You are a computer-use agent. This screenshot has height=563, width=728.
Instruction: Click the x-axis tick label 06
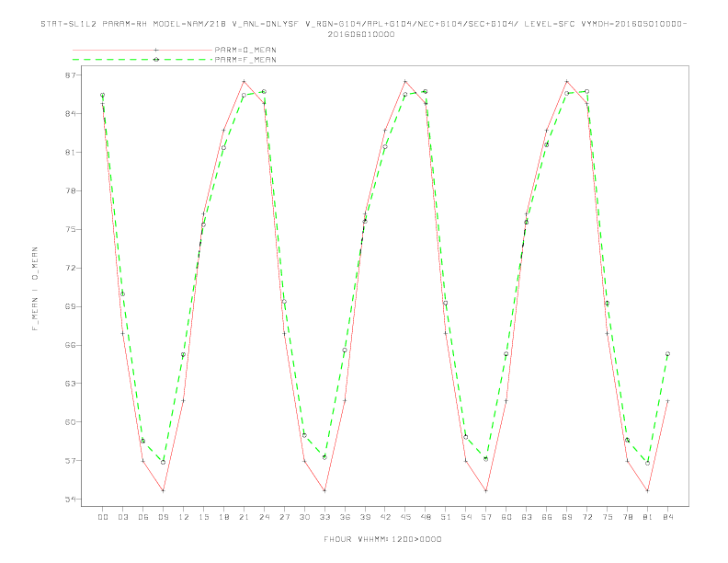pyautogui.click(x=143, y=517)
